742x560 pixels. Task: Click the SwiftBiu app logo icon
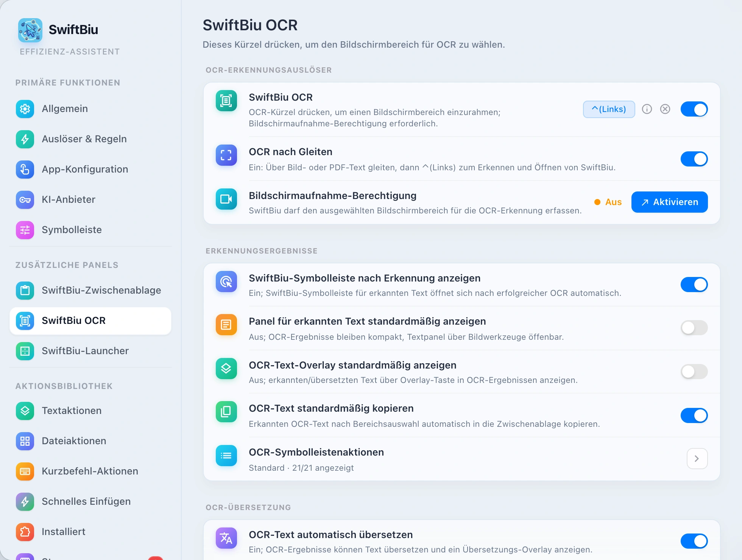click(30, 30)
